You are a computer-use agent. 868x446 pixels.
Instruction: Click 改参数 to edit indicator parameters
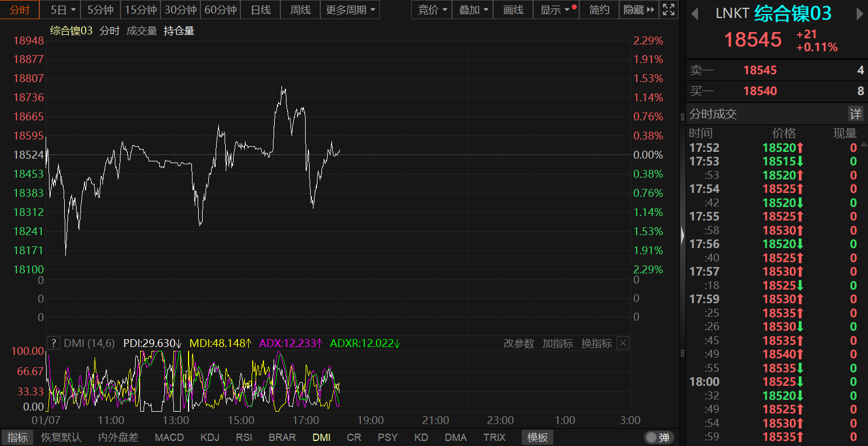[518, 343]
